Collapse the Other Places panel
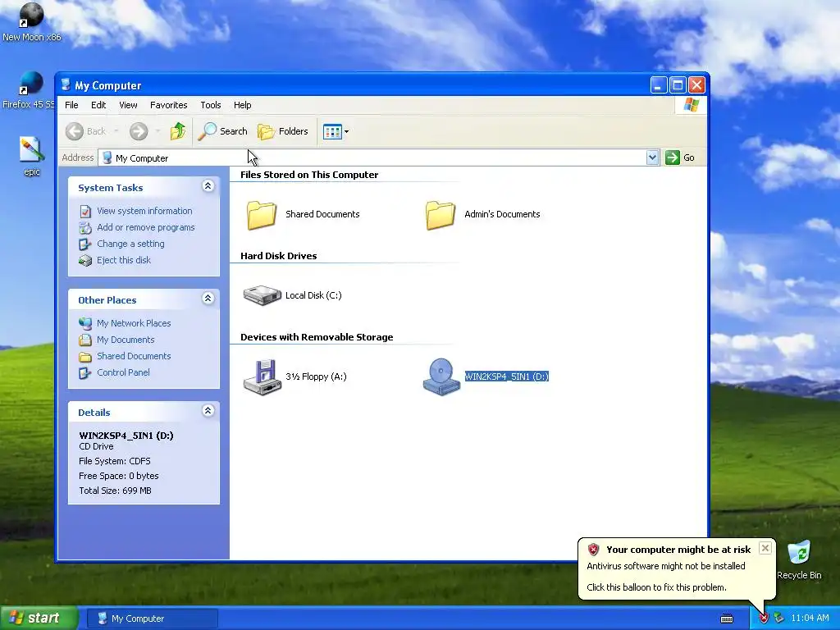Viewport: 840px width, 630px height. pos(208,299)
